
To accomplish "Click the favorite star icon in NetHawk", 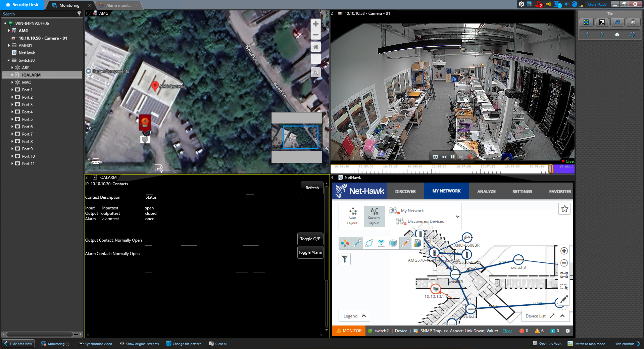I will [x=564, y=209].
